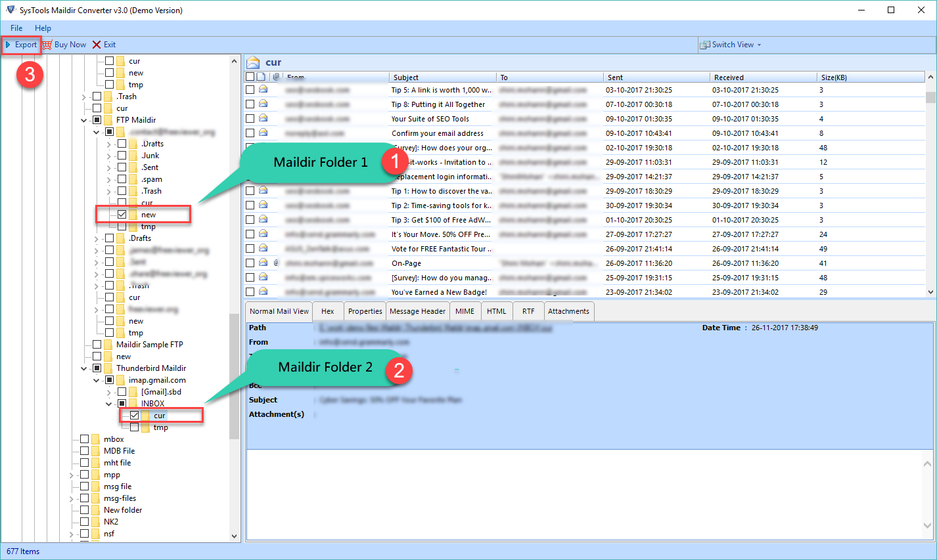
Task: Expand the msg-files folder node
Action: [72, 498]
